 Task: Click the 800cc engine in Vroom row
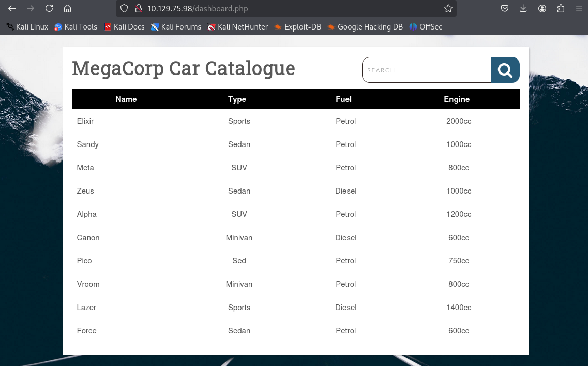click(x=459, y=284)
